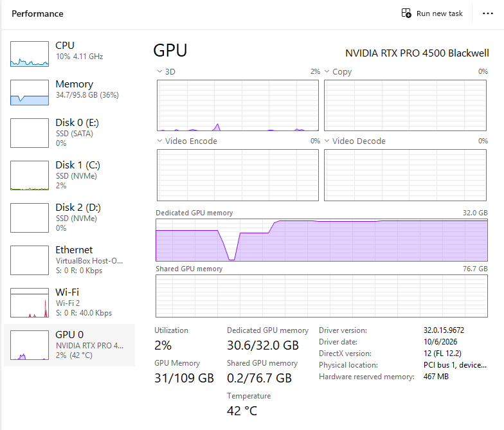This screenshot has height=430, width=504.
Task: Click the GPU 0 mini graph thumbnail
Action: (30, 345)
